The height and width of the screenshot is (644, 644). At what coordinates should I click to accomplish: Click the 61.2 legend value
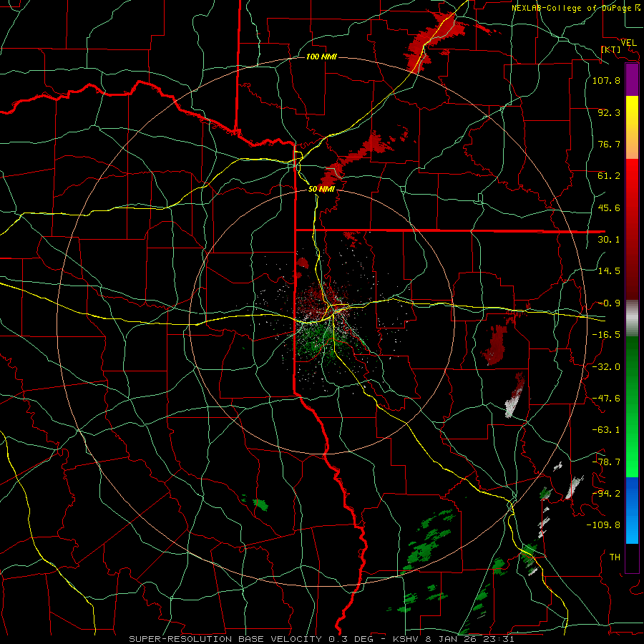(609, 176)
